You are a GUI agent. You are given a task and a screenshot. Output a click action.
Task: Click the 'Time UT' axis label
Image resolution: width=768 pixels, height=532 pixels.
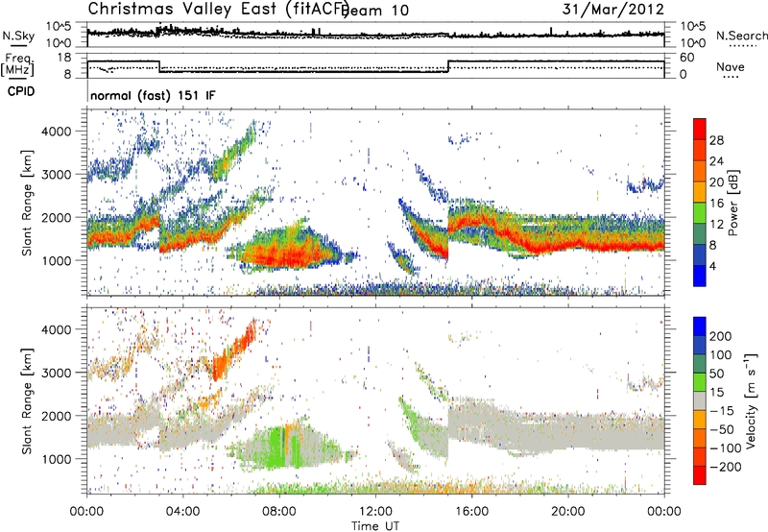pos(375,526)
